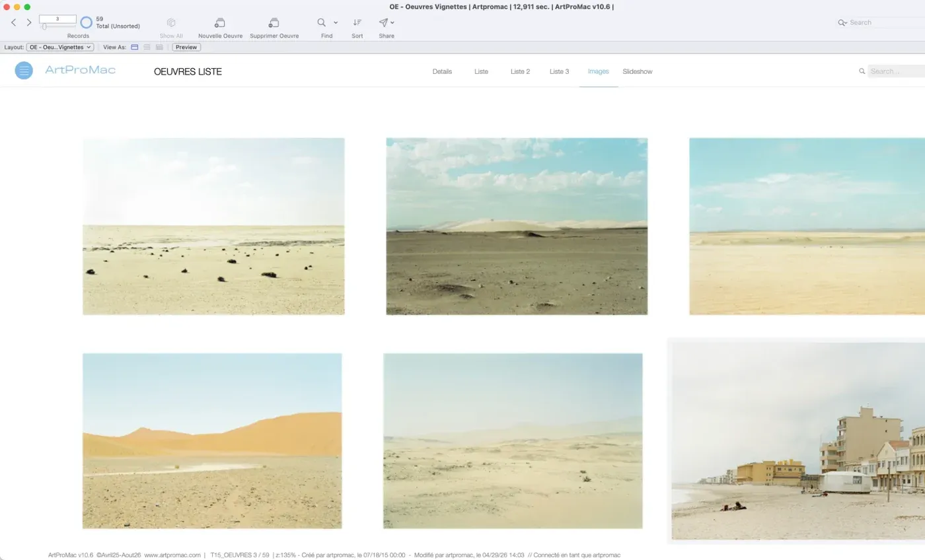Open the Share icon
This screenshot has width=925, height=560.
coord(383,22)
